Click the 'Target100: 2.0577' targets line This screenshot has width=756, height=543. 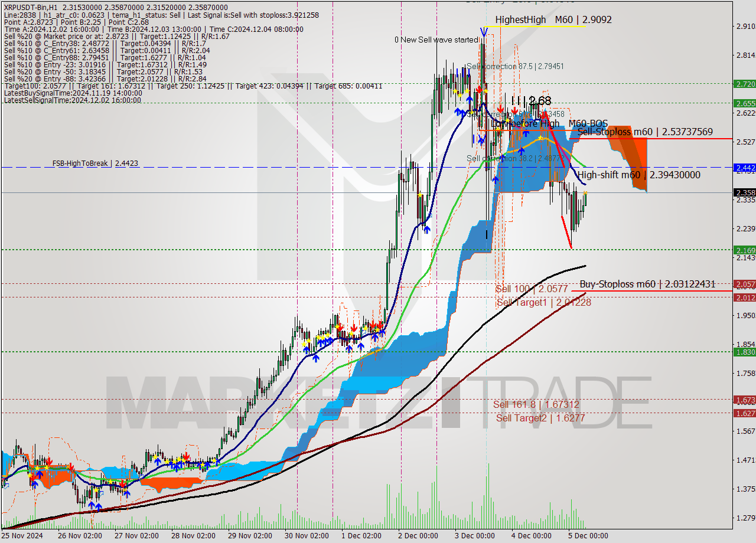coord(193,86)
